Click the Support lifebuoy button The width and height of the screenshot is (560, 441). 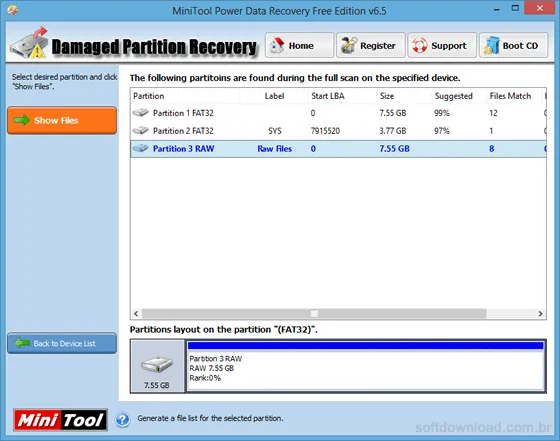point(442,45)
